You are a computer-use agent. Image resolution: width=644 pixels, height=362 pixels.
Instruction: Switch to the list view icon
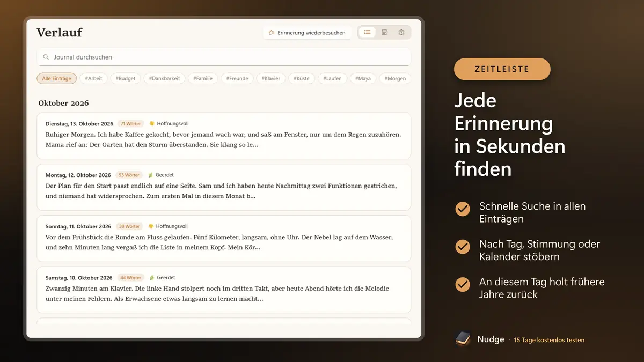click(367, 32)
